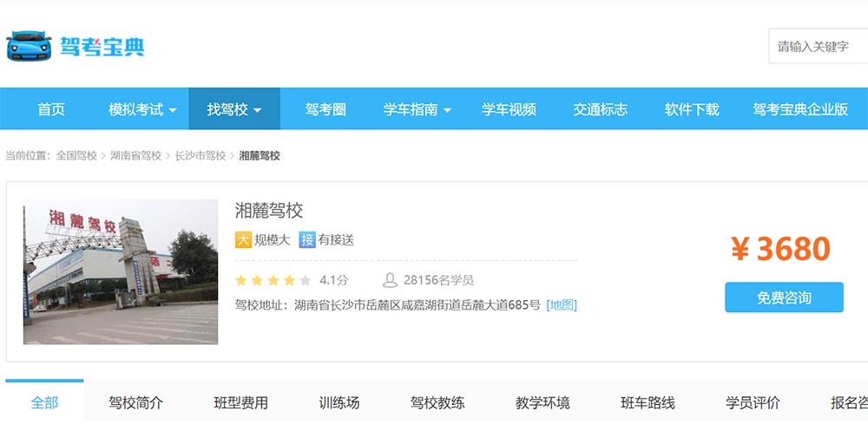
Task: Follow the 湖南省驾校 breadcrumb link
Action: tap(135, 156)
